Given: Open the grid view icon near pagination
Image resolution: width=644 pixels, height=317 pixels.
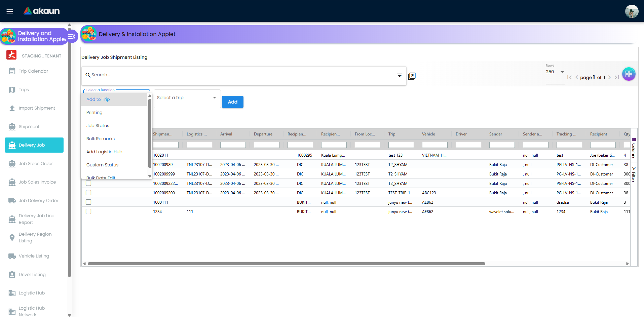Looking at the screenshot, I should coord(629,74).
